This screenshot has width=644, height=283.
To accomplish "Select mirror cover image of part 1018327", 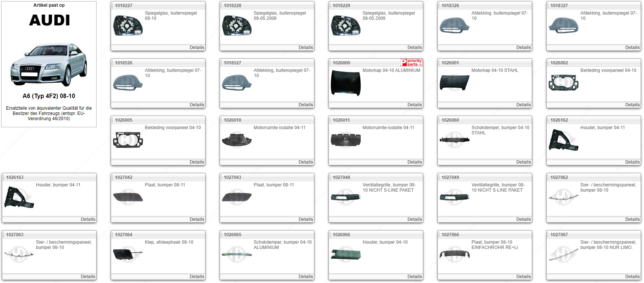I will point(564,25).
